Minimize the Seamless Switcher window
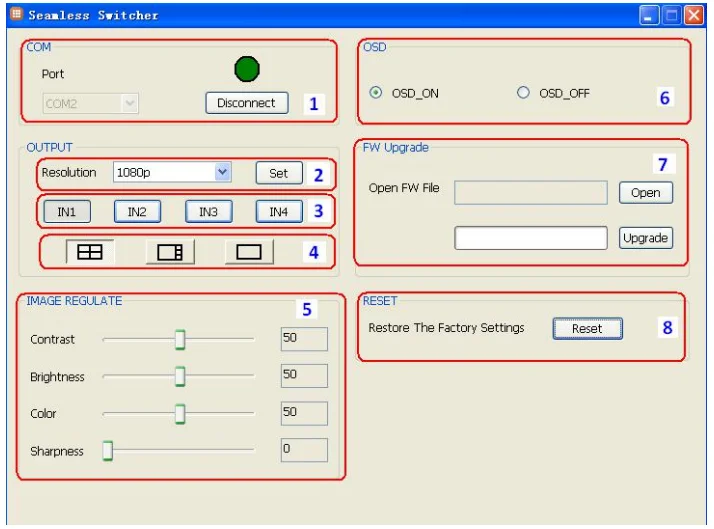 point(649,15)
